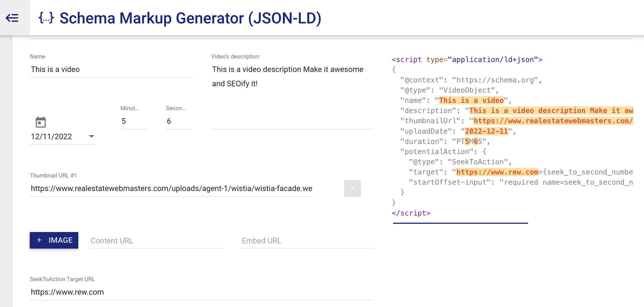Click the "SeekToAction" type line

[460, 162]
